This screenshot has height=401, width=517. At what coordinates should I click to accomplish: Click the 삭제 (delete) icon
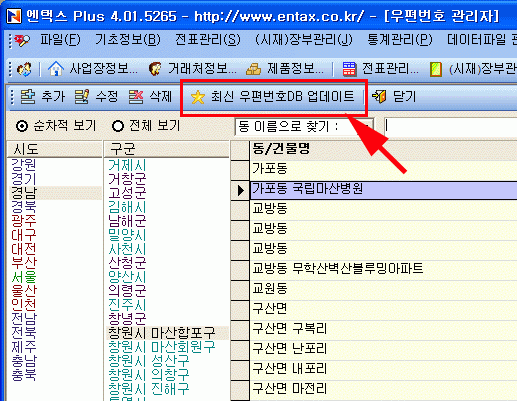tap(136, 97)
